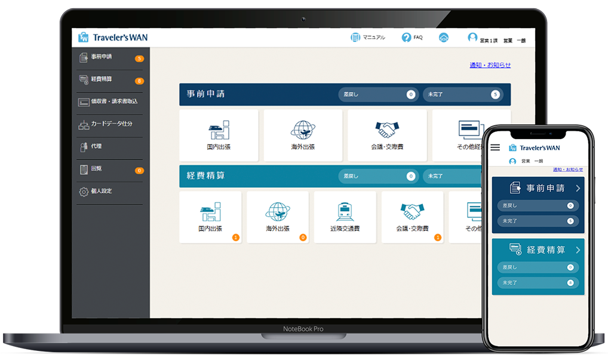Click the FAQ question mark icon
Viewport: 608px width, 364px height.
point(407,38)
